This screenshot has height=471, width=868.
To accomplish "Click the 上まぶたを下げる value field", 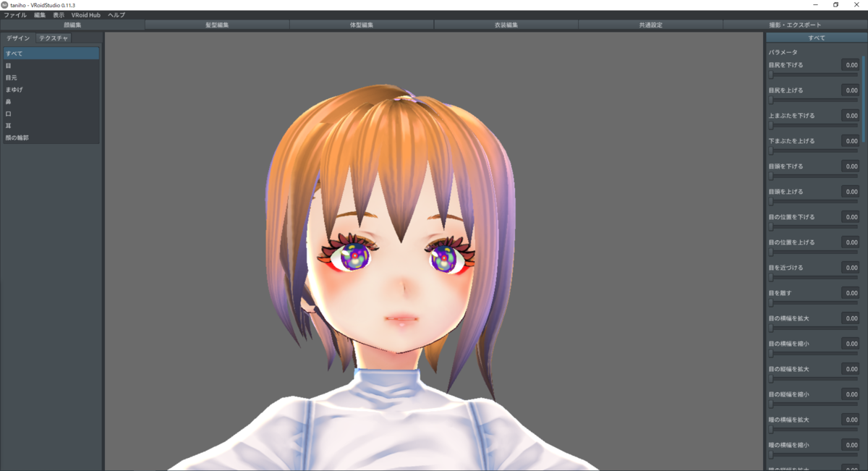I will [850, 116].
